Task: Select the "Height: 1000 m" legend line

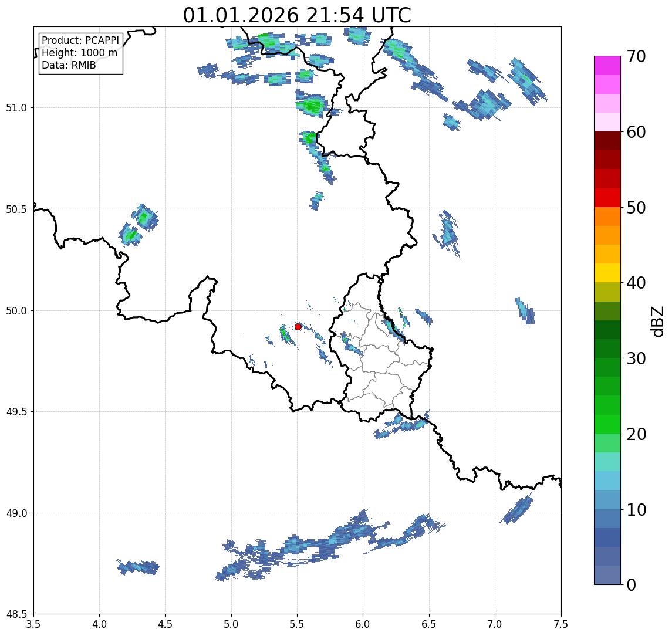Action: 79,53
